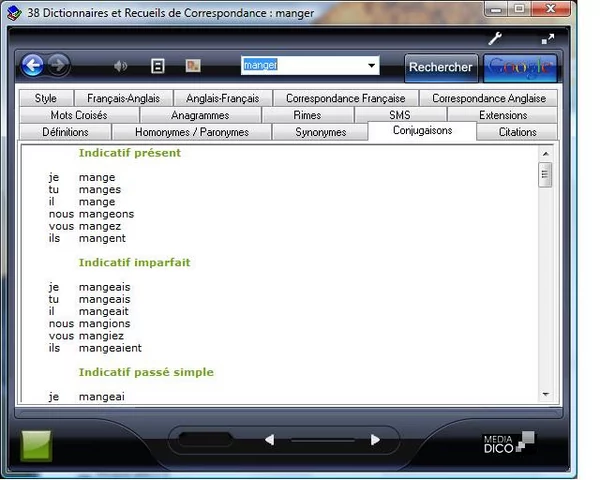Viewport: 600px width, 480px height.
Task: Click the document page icon in toolbar
Action: pyautogui.click(x=157, y=67)
